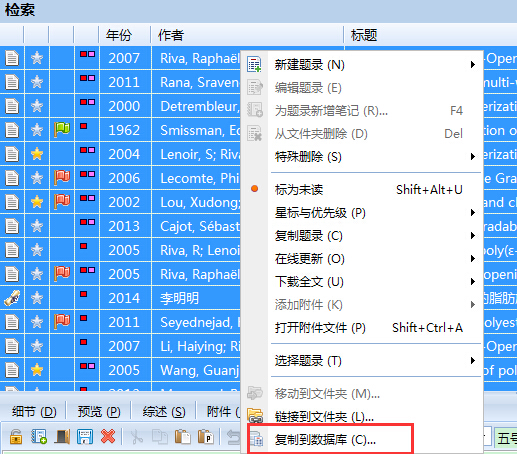Viewport: 517px width, 454px height.
Task: Click the red flag on 2006 Lecomte row
Action: tap(62, 177)
